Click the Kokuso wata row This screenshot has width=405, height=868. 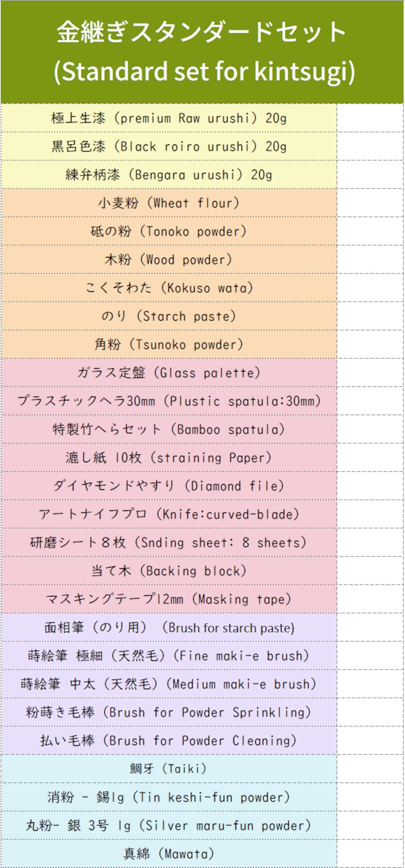coord(169,288)
